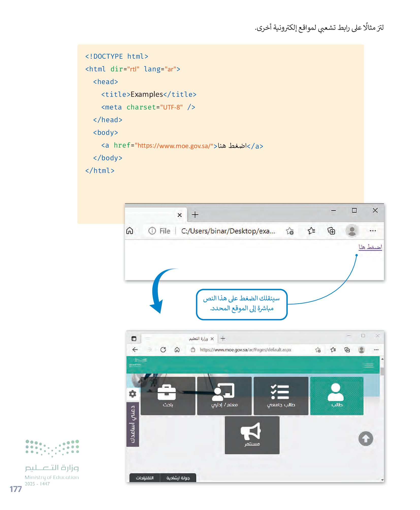
Task: Click the scroll-to-top arrow button
Action: (365, 439)
